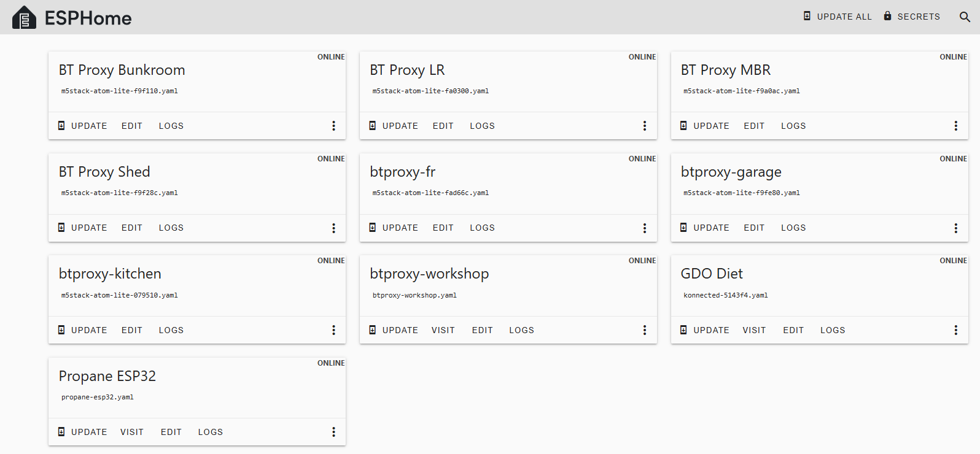The image size is (980, 454).
Task: Click the Update All button
Action: coord(838,17)
